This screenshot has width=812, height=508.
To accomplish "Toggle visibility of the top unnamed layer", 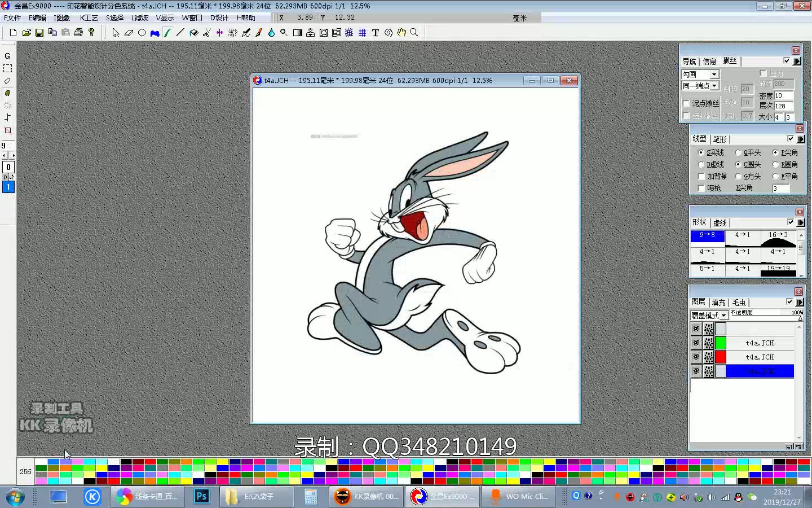I will point(696,329).
